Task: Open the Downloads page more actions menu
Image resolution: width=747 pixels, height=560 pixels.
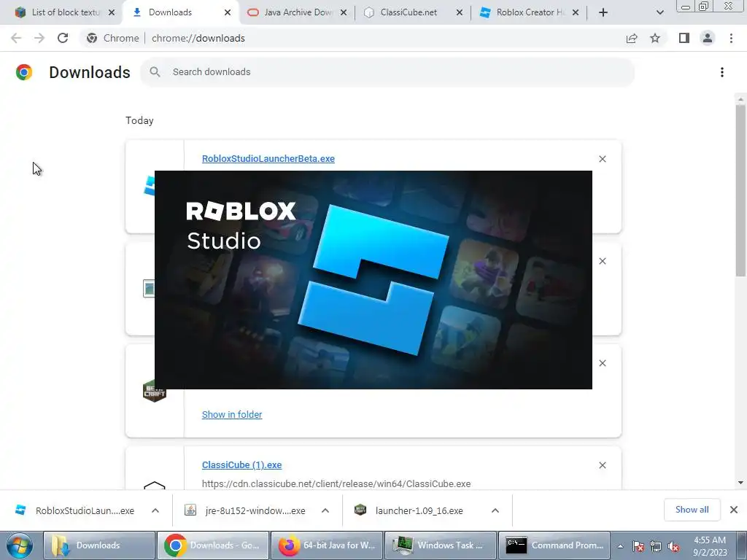Action: pos(722,72)
